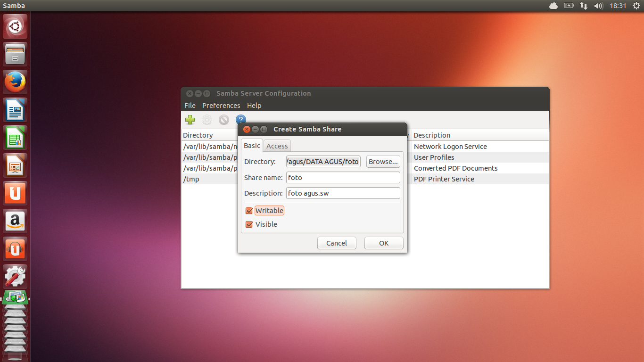Close the Create Samba Share dialog
Viewport: 644px width, 362px height.
[x=247, y=129]
